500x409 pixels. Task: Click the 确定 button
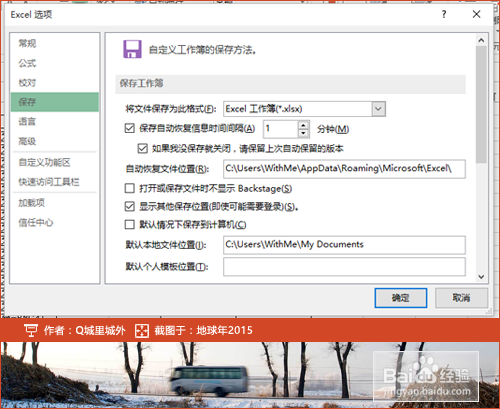click(401, 298)
